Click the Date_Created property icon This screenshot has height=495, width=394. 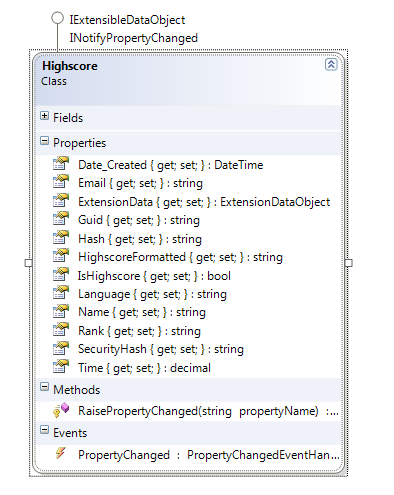(x=61, y=163)
